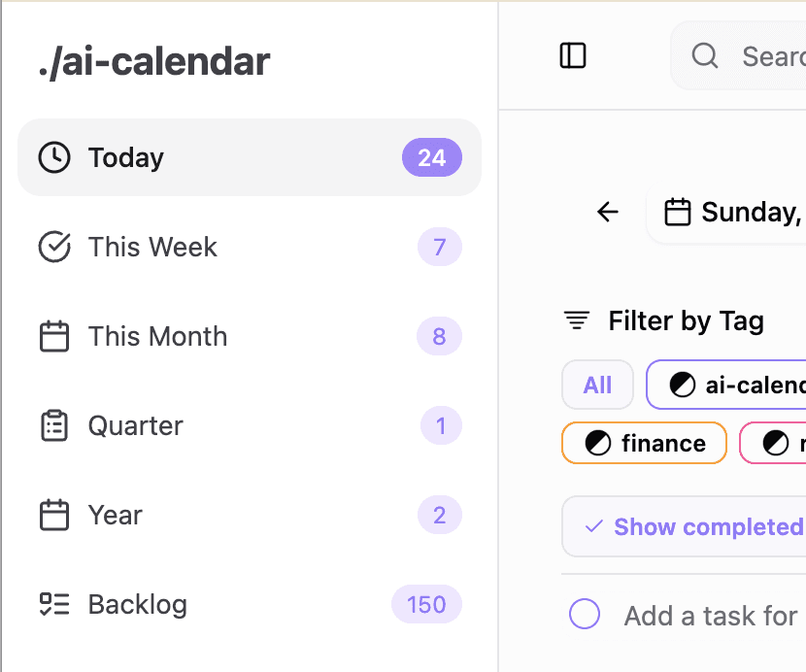Click the This Week checkmark icon
Image resolution: width=806 pixels, height=672 pixels.
coord(54,247)
